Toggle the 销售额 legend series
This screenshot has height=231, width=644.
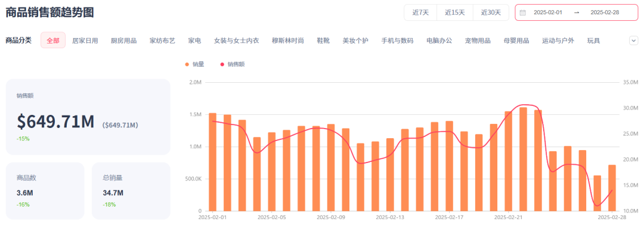(233, 64)
